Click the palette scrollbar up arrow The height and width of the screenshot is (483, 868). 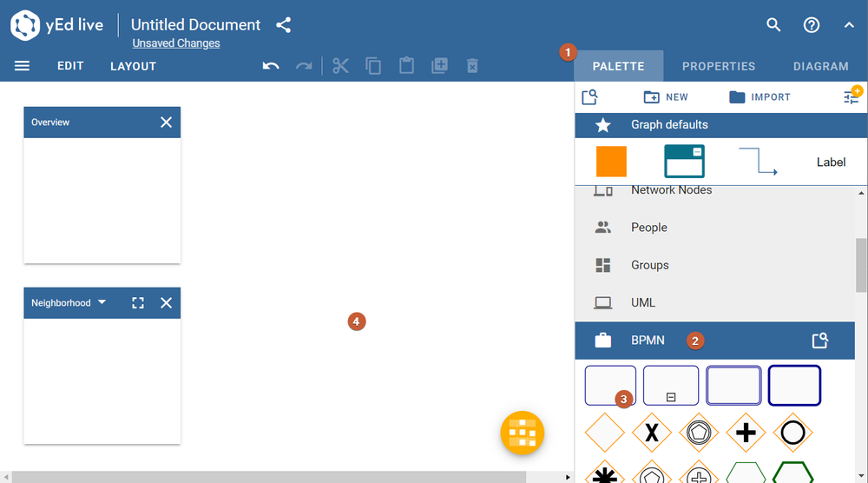[x=861, y=194]
